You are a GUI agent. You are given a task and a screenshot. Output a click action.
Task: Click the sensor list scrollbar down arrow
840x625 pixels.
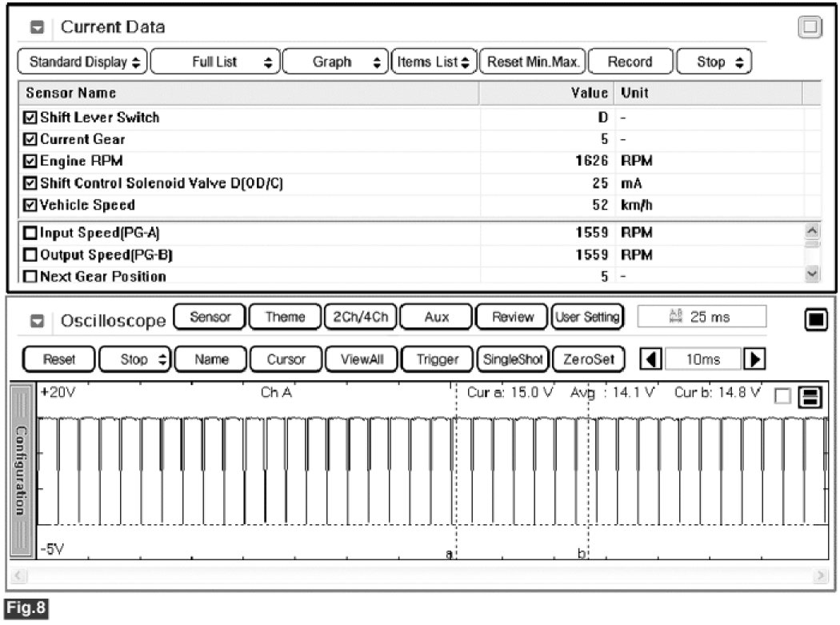tap(814, 274)
